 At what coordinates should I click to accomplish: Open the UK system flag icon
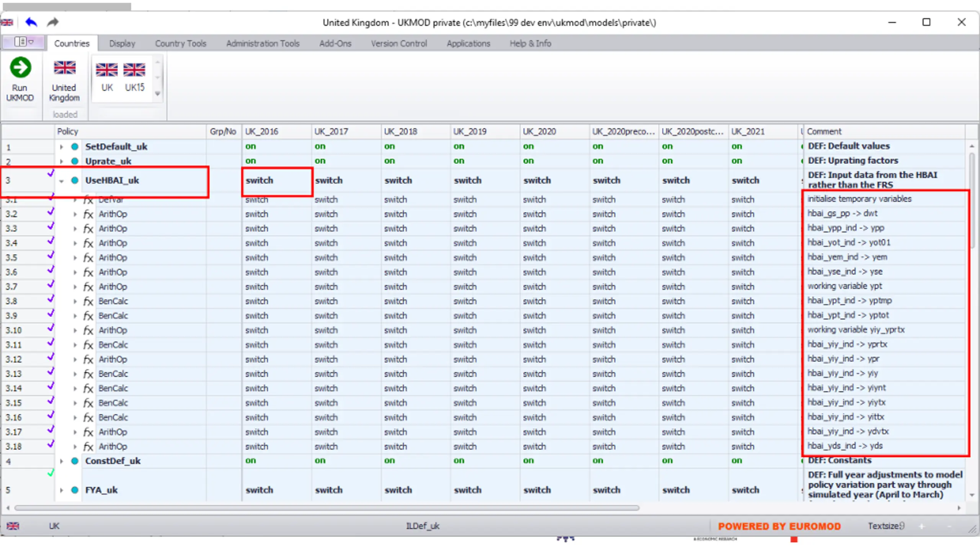click(107, 70)
